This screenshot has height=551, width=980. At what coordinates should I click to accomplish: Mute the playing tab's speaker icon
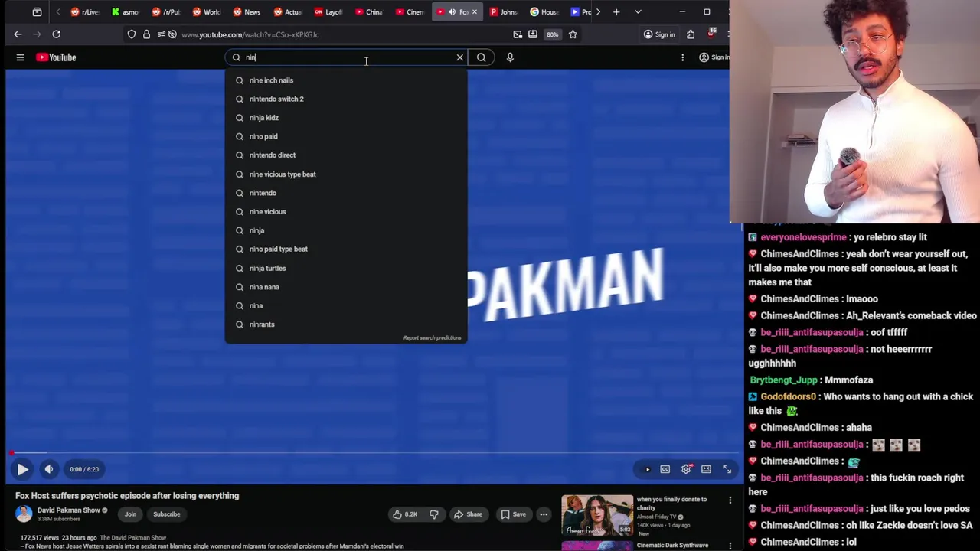click(452, 11)
